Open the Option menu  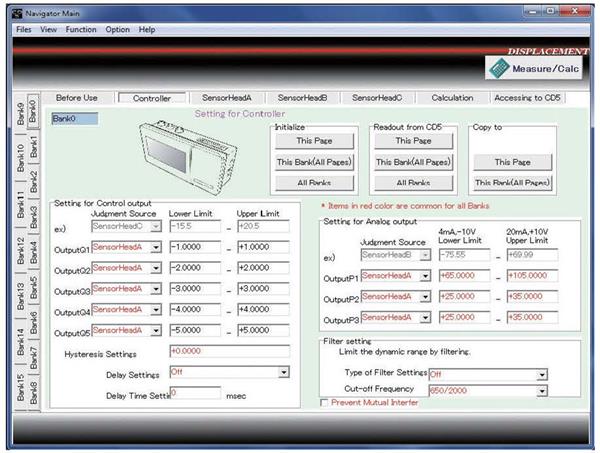pos(117,29)
